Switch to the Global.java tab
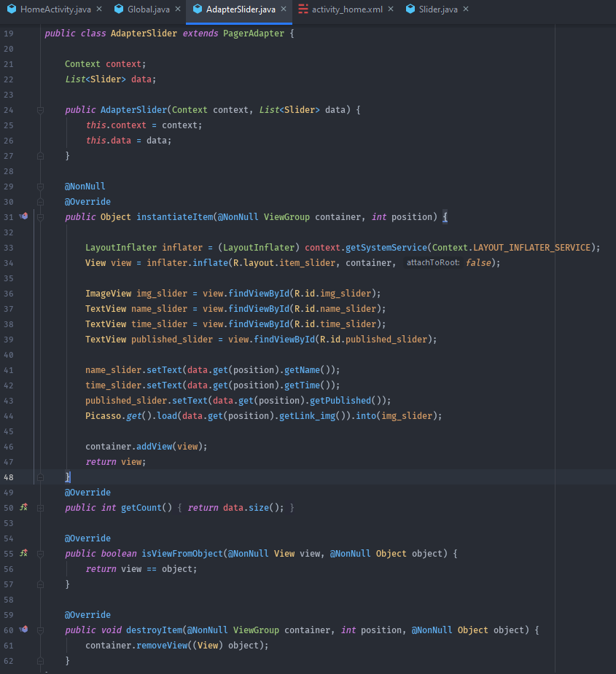Screen dimensions: 616x674 (149, 9)
